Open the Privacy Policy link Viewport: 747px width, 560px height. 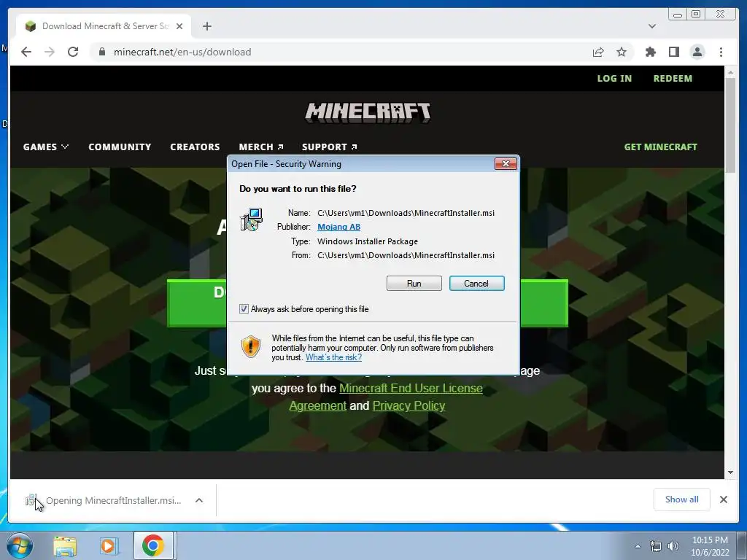coord(409,405)
